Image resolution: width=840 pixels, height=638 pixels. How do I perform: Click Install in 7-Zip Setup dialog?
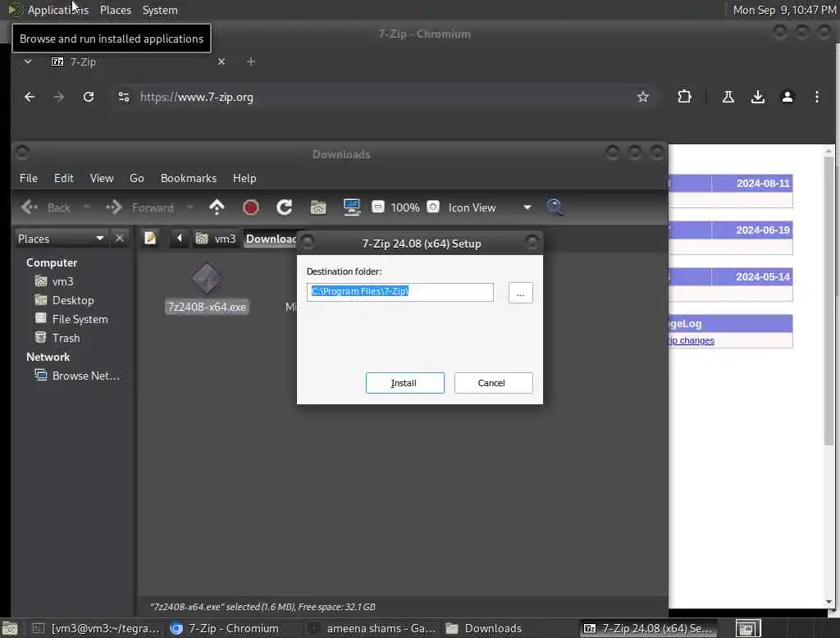pos(404,382)
